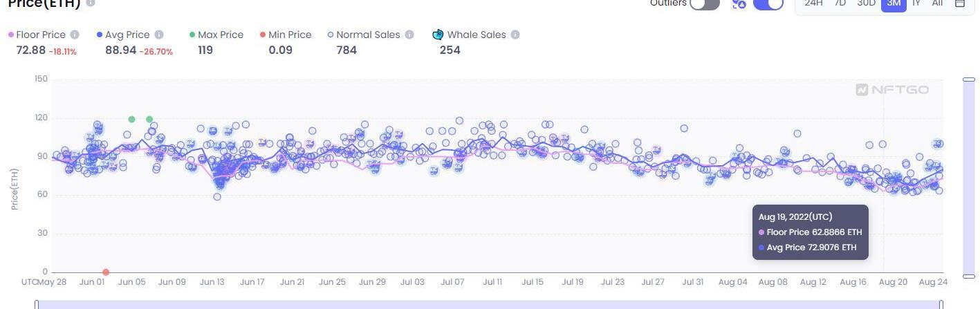Click the red Min Price point on chart
The height and width of the screenshot is (309, 980).
[106, 272]
